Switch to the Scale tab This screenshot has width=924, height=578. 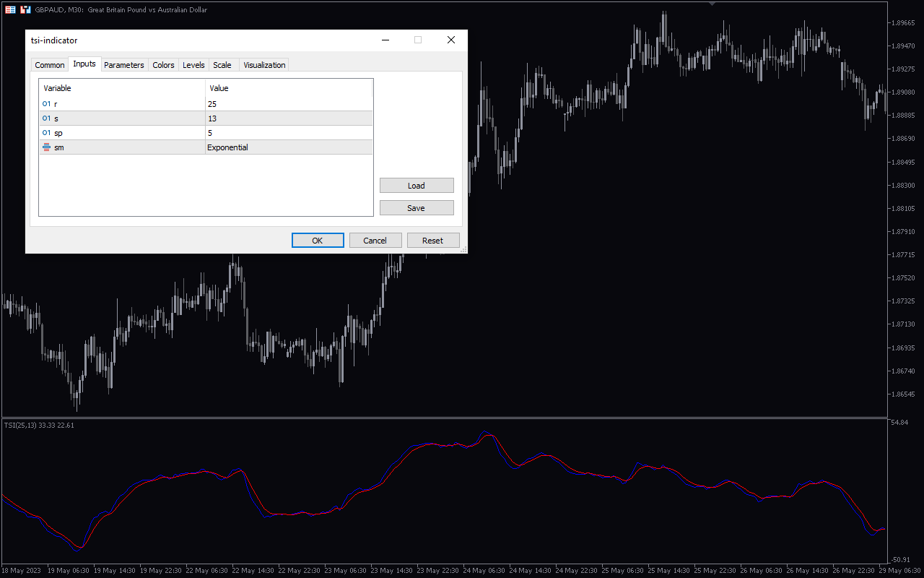point(222,65)
